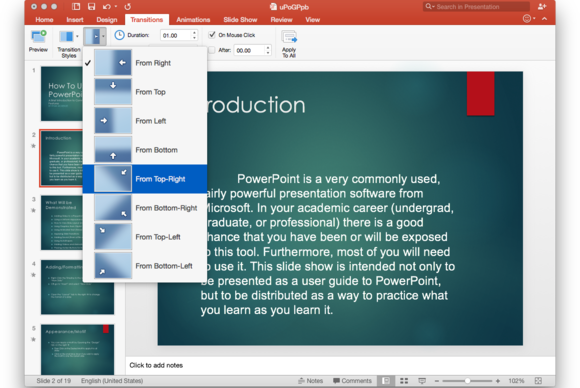The height and width of the screenshot is (388, 580).
Task: Click the Save icon in title bar
Action: (x=91, y=6)
